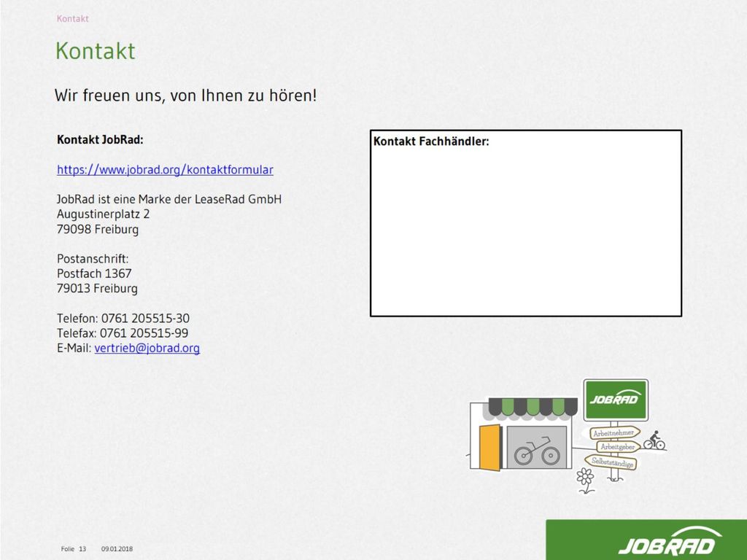Click the yellow shop door
This screenshot has height=560, width=747.
tap(490, 447)
